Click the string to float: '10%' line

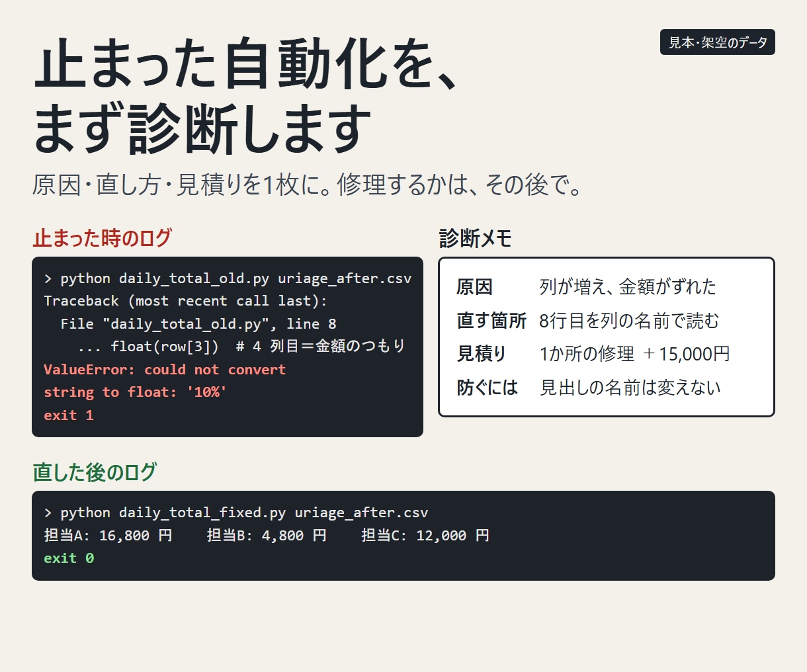click(136, 392)
